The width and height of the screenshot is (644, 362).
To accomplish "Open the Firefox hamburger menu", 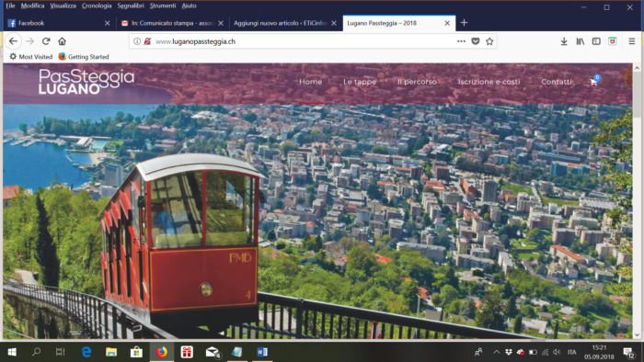I will (632, 41).
